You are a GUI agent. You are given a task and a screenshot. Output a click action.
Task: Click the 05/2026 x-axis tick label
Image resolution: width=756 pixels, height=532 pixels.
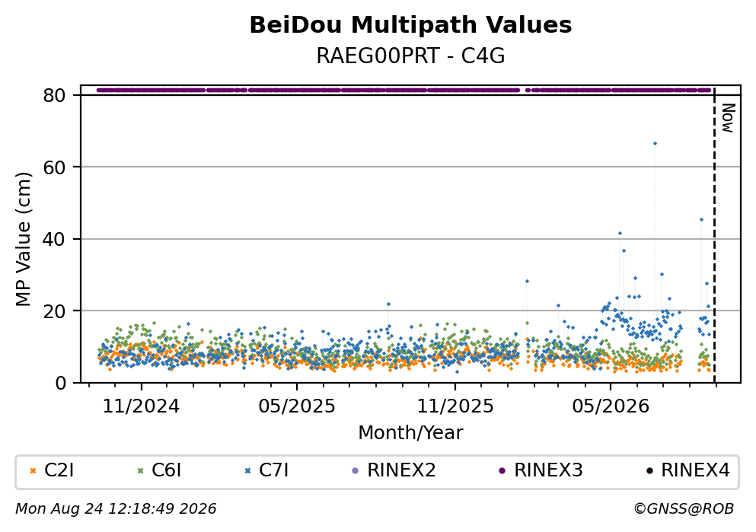pyautogui.click(x=611, y=406)
